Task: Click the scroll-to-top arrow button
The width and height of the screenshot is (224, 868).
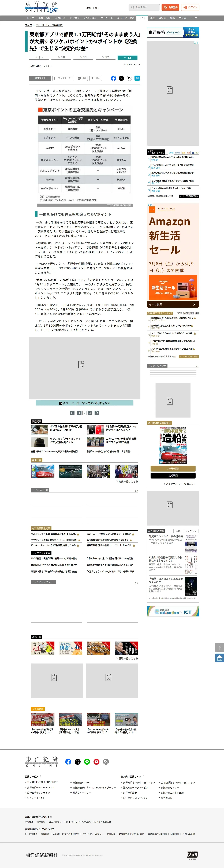Action: point(220,647)
